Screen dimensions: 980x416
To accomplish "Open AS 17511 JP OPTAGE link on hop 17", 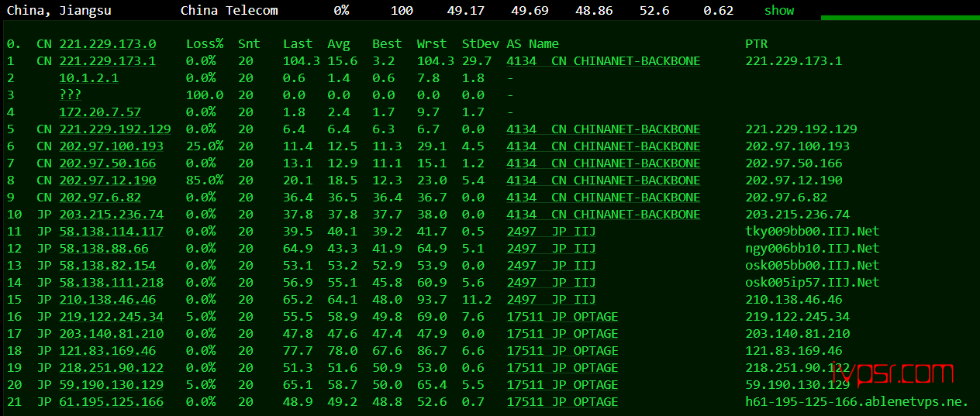I will point(563,333).
